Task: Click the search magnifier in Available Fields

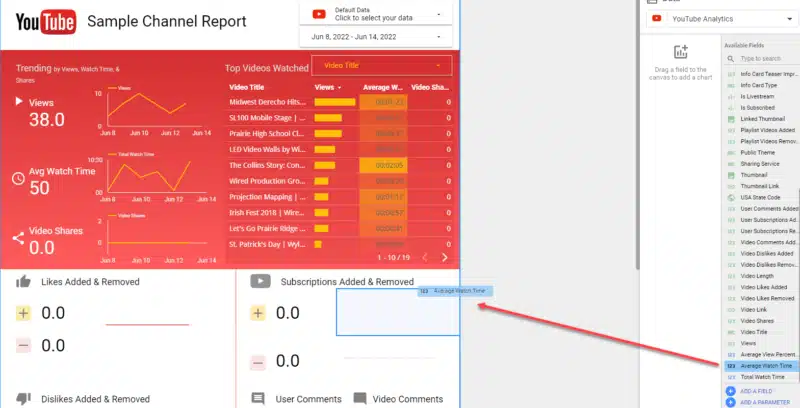Action: click(x=731, y=59)
